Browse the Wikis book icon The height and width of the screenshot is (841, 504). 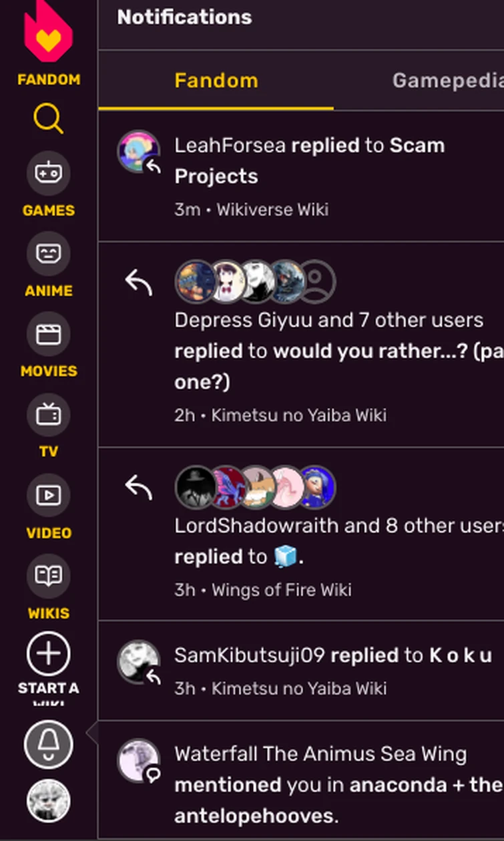tap(48, 576)
